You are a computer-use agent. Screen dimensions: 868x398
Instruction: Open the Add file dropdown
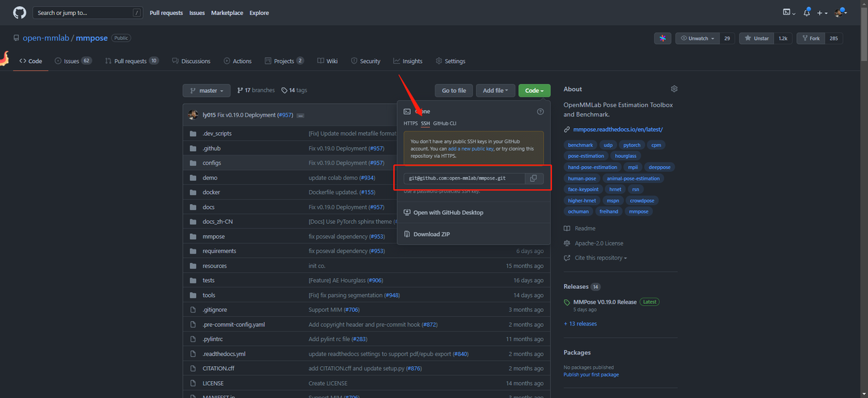coord(496,89)
